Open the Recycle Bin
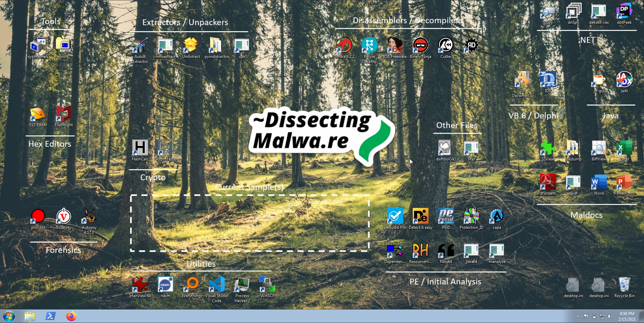Image resolution: width=644 pixels, height=323 pixels. pos(624,287)
